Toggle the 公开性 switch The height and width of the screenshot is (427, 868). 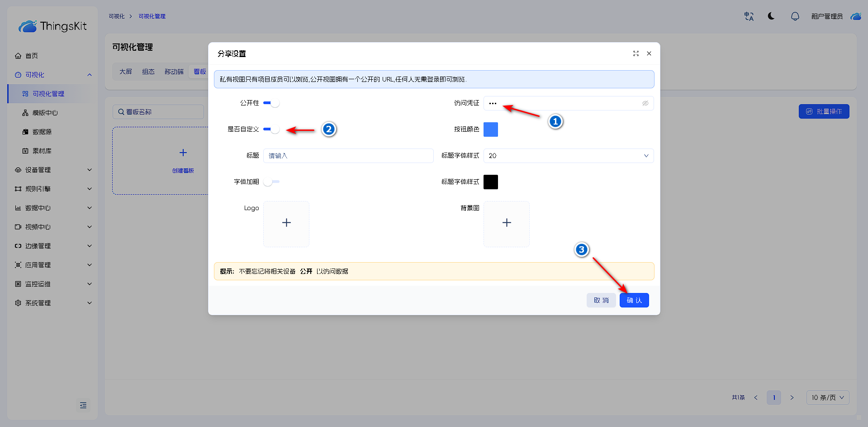[271, 103]
